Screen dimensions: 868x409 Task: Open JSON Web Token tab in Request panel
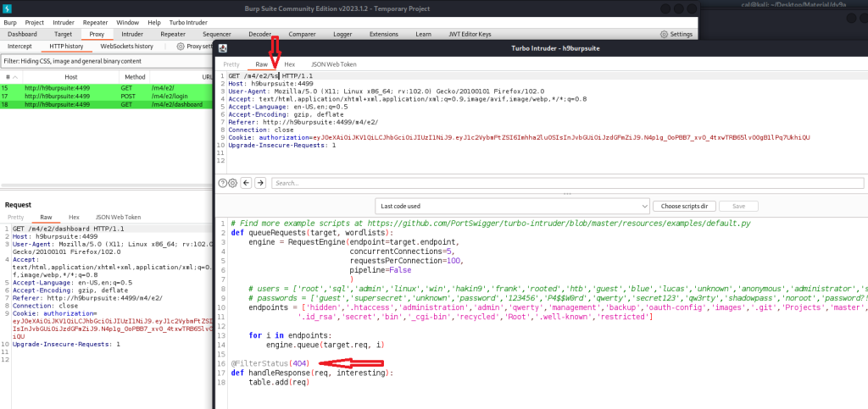(x=119, y=218)
